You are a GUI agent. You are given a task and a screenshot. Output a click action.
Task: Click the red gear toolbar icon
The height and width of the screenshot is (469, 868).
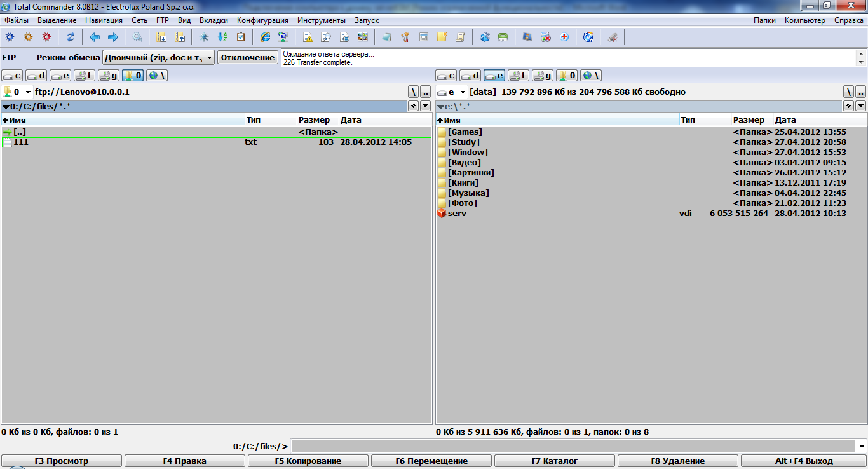click(x=46, y=37)
